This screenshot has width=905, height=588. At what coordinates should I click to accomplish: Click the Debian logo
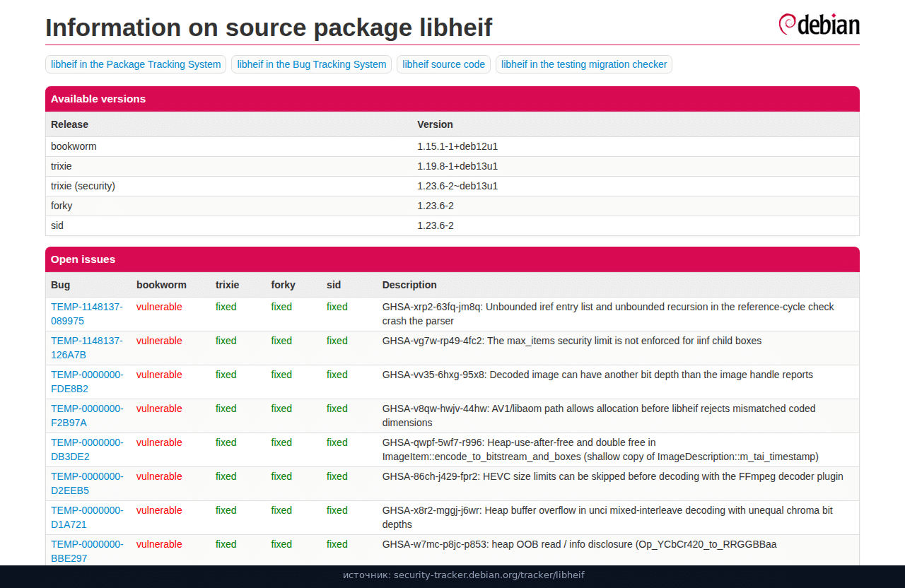[x=819, y=24]
